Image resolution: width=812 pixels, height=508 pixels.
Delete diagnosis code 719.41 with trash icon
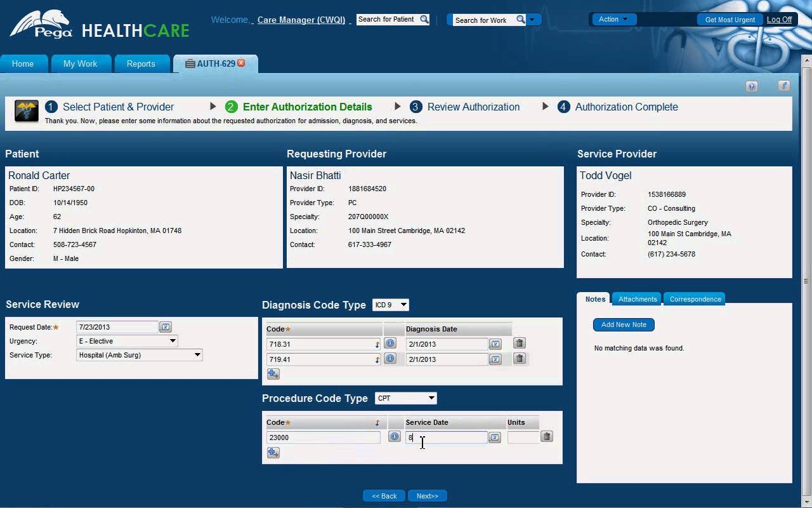click(x=519, y=358)
